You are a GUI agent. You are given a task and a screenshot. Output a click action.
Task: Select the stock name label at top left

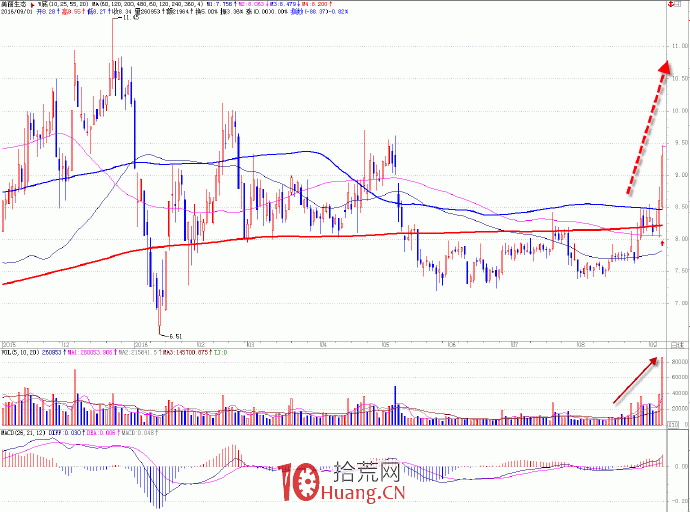coord(14,4)
